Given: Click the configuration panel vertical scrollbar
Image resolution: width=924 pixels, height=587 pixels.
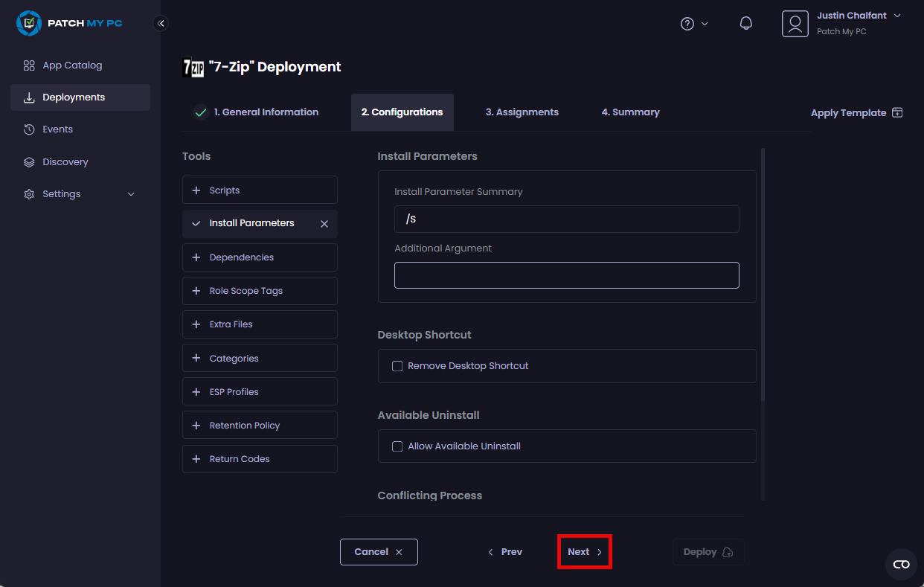Looking at the screenshot, I should click(763, 275).
